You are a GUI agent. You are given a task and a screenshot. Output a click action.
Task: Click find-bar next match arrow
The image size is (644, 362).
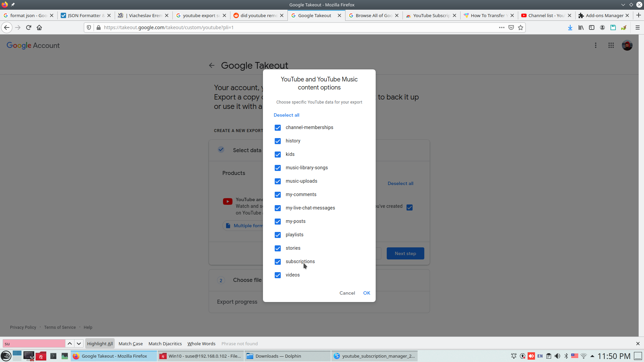(x=79, y=344)
